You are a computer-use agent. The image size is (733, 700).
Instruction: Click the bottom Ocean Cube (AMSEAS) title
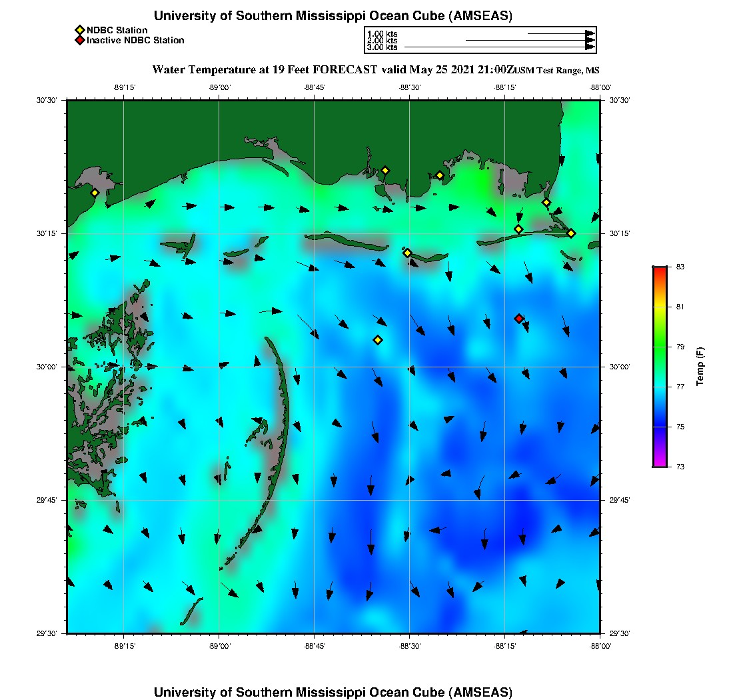pyautogui.click(x=333, y=692)
